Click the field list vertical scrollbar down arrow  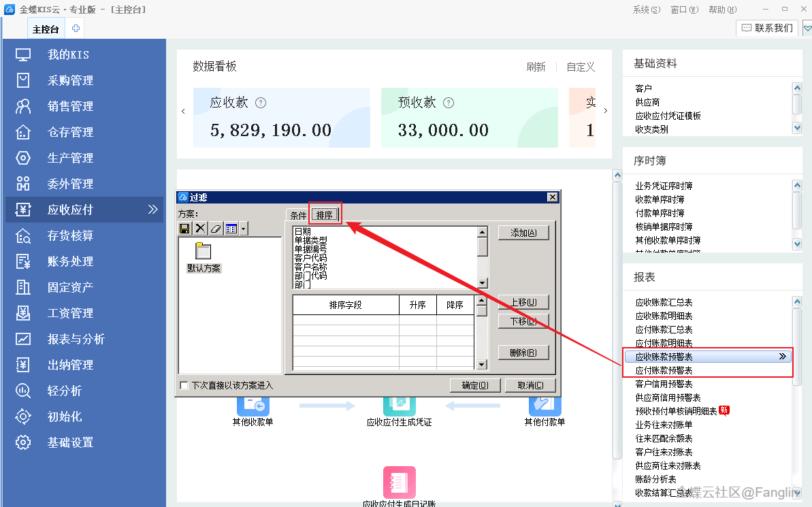[x=483, y=283]
